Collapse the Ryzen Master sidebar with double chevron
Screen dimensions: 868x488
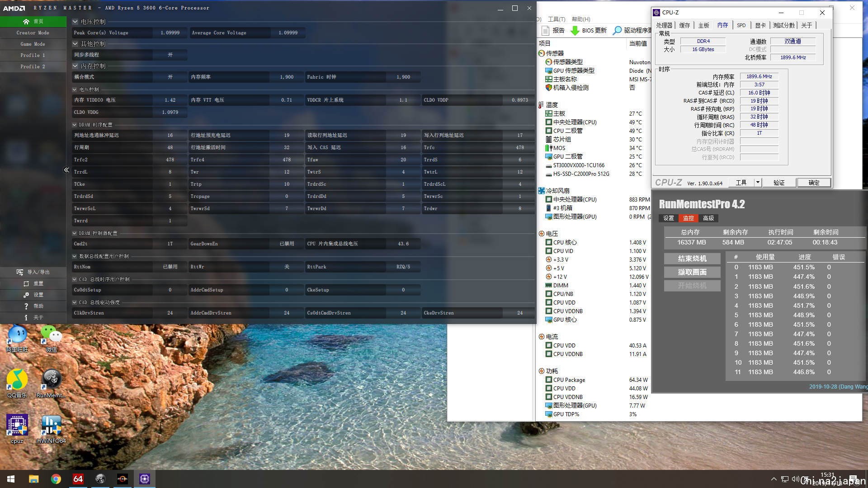(66, 170)
